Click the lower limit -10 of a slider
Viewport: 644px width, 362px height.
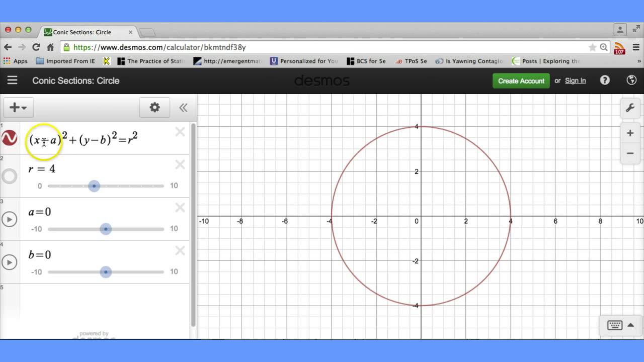pyautogui.click(x=37, y=229)
